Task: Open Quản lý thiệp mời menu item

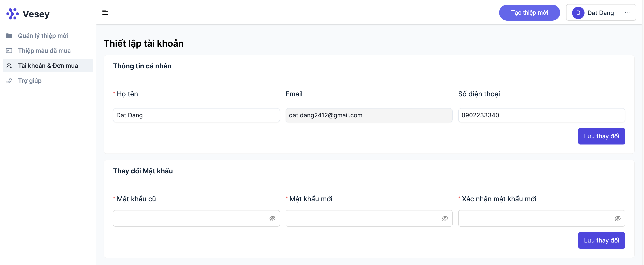Action: 48,36
